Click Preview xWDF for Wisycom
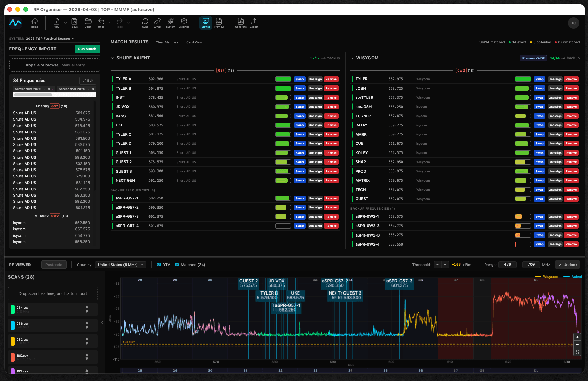 [533, 58]
